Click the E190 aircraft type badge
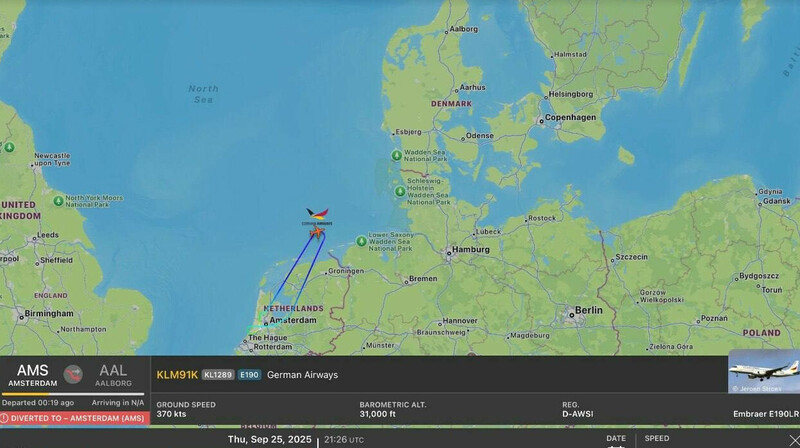Viewport: 800px width, 448px height. pos(249,375)
